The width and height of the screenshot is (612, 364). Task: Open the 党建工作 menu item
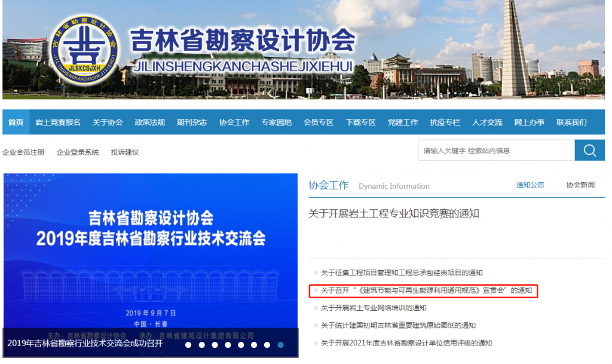pos(402,122)
